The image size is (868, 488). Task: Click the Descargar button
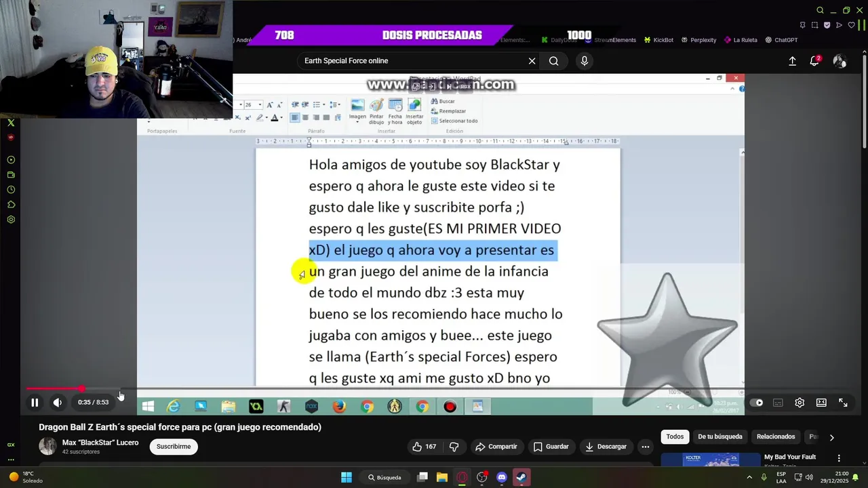(x=606, y=447)
